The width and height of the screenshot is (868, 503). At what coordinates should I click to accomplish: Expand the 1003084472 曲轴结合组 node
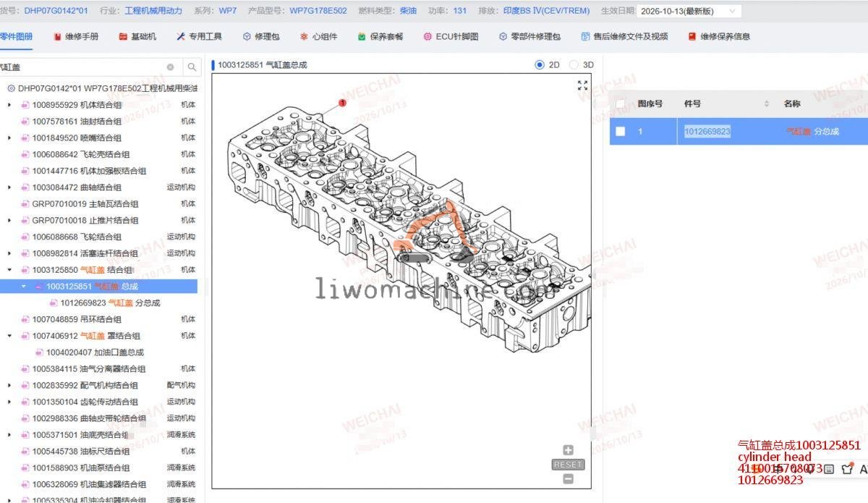(x=9, y=187)
